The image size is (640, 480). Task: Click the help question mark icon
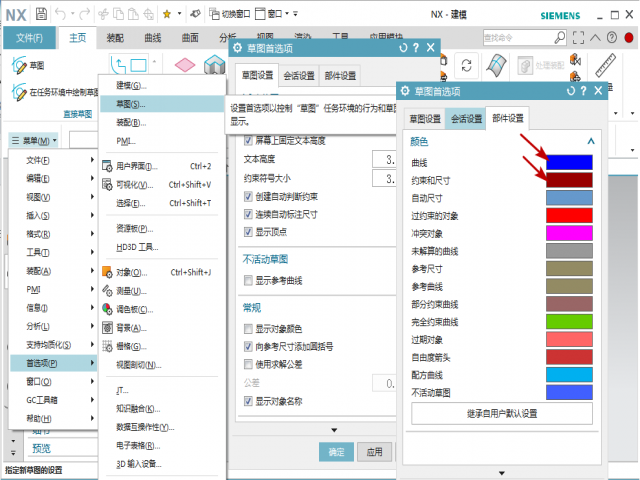tap(611, 38)
